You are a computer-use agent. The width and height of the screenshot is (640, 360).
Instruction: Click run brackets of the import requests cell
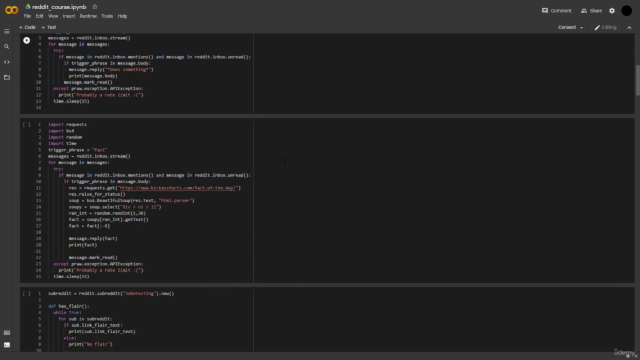point(27,124)
